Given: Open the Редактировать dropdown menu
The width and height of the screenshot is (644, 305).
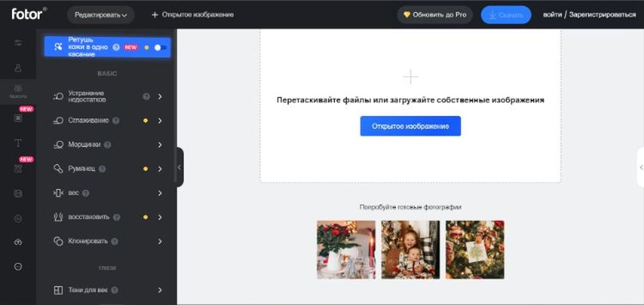Looking at the screenshot, I should click(x=100, y=15).
